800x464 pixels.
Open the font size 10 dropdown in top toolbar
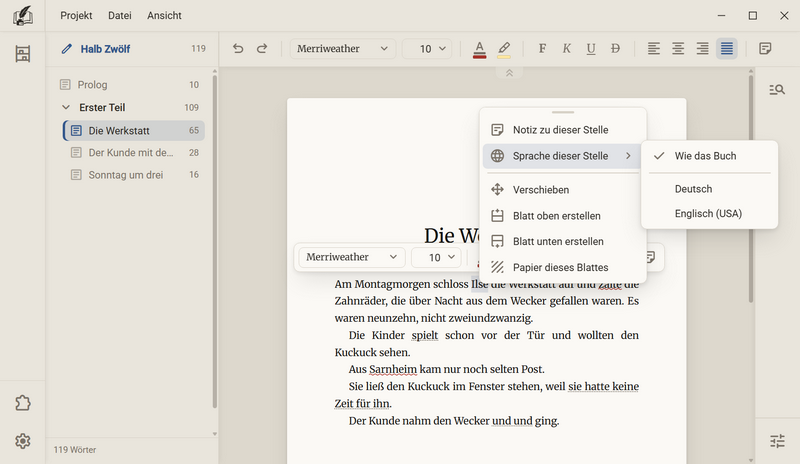tap(427, 48)
